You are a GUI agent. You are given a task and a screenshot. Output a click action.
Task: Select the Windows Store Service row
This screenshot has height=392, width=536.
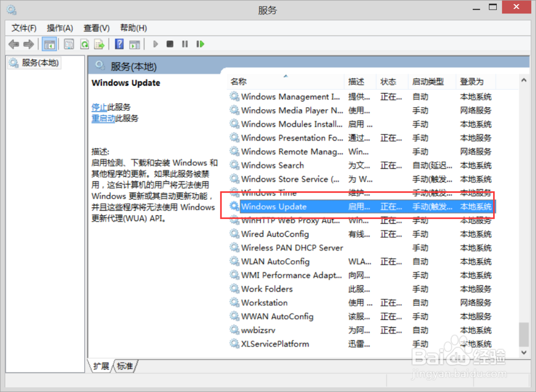(362, 179)
